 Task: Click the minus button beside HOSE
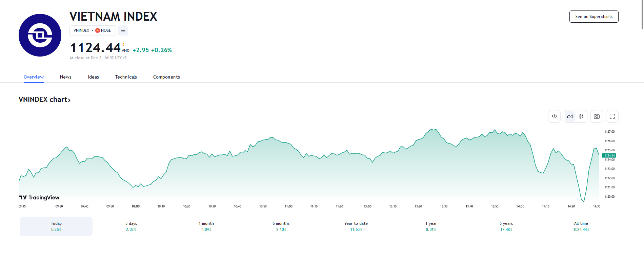coord(123,30)
